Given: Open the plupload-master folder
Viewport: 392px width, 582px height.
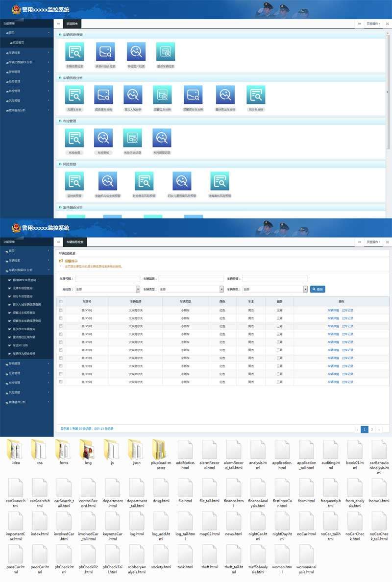Looking at the screenshot, I should point(161,449).
